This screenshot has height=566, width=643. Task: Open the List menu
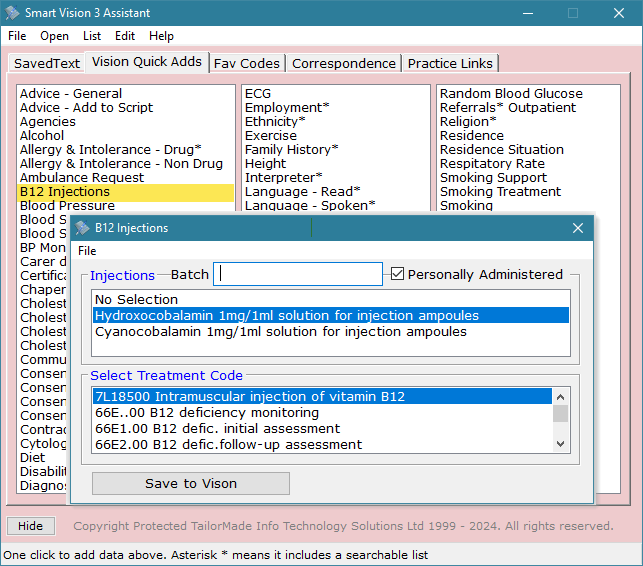click(x=92, y=36)
